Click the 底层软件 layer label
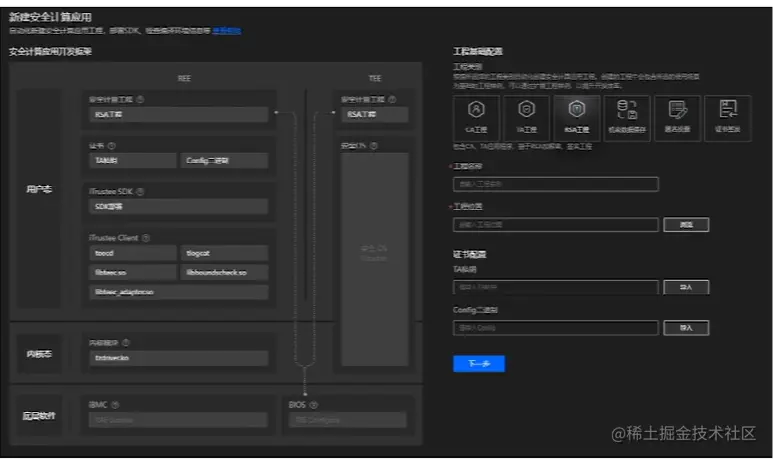773x459 pixels. (x=39, y=416)
